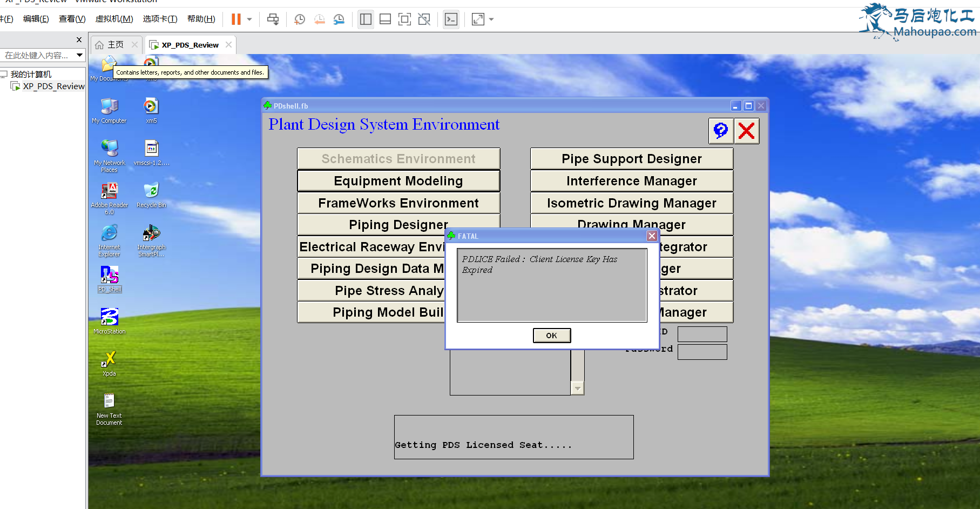Open the 编辑(E) menu
Image resolution: width=980 pixels, height=509 pixels.
click(36, 19)
